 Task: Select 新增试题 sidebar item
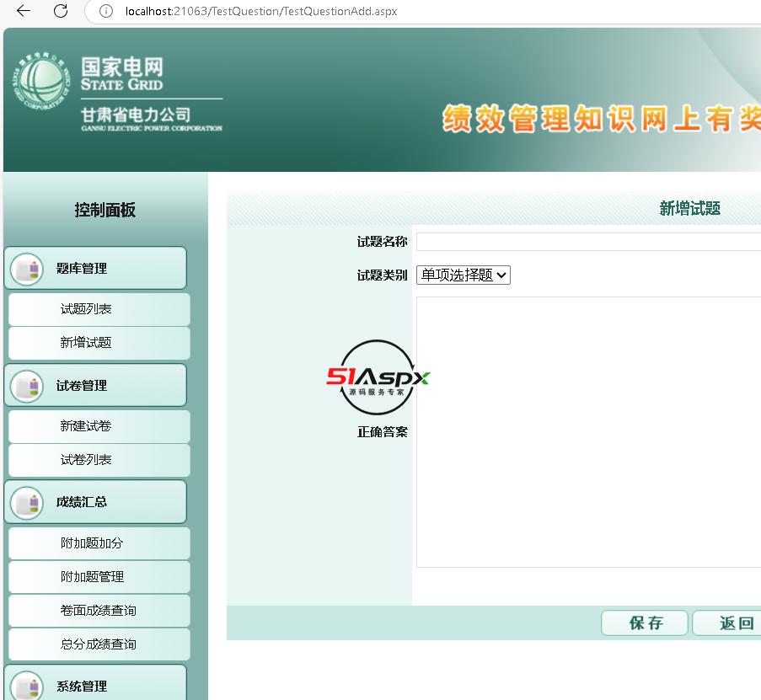[x=99, y=343]
